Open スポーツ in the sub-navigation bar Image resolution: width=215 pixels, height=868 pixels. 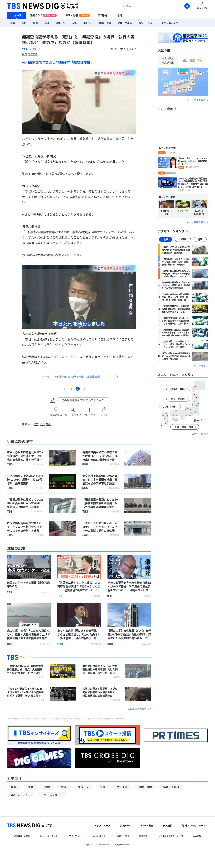(61, 23)
